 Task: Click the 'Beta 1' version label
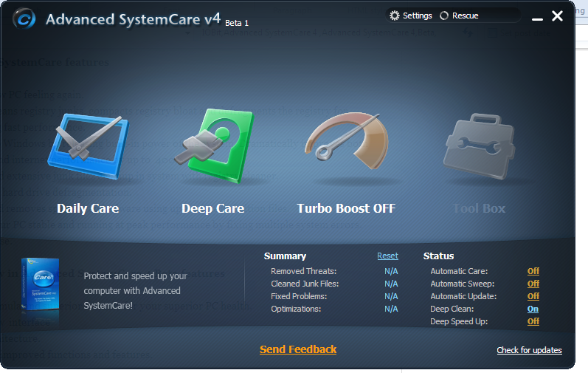coord(237,23)
